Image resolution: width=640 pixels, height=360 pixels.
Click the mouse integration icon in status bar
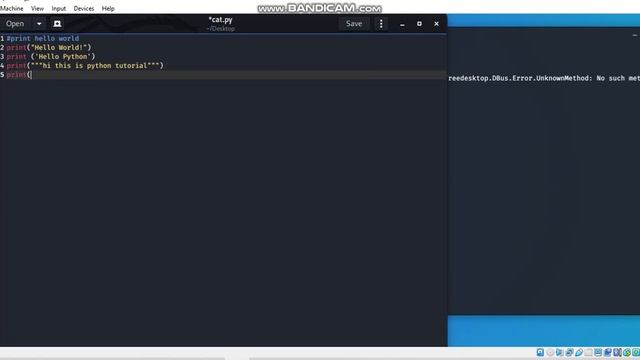[627, 352]
